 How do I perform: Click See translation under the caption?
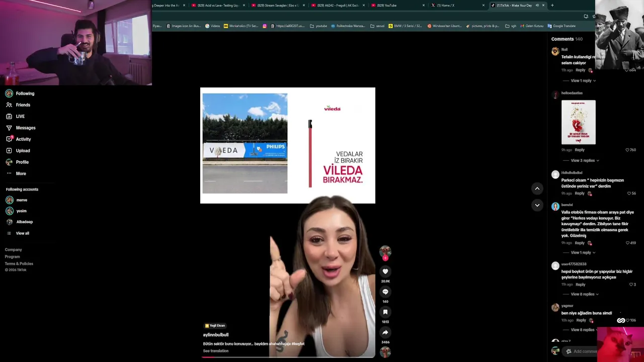(216, 351)
